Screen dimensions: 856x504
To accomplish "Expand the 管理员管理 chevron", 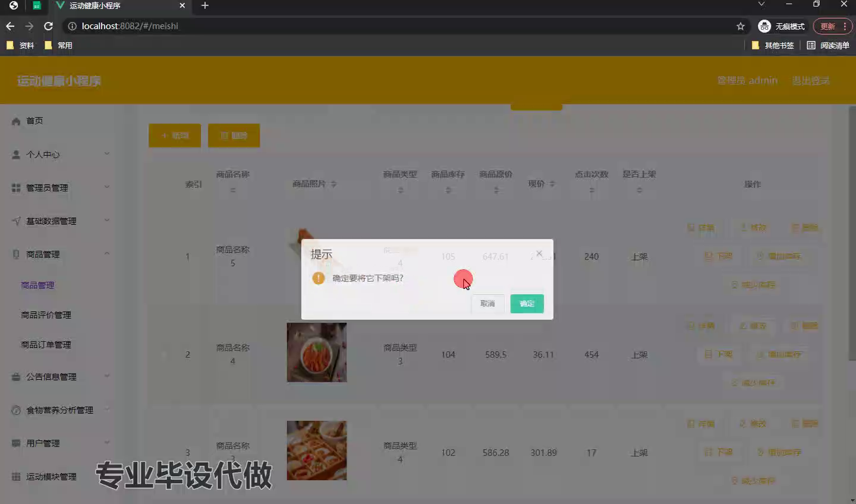I will pos(107,187).
